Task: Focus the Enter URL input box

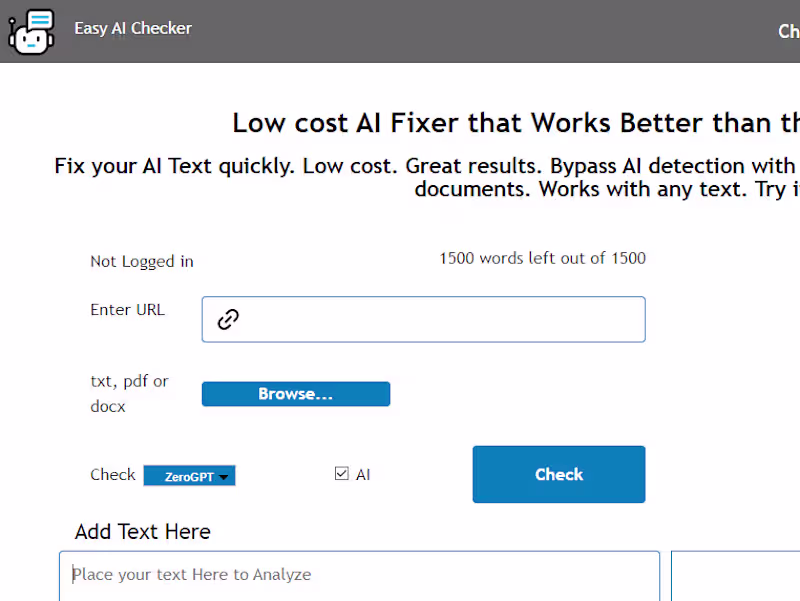Action: [x=440, y=319]
